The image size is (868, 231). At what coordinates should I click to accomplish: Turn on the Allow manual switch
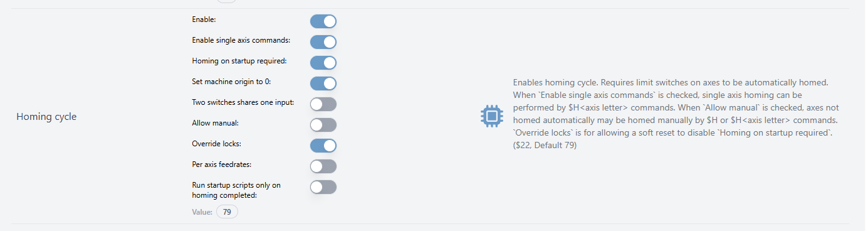(x=323, y=125)
